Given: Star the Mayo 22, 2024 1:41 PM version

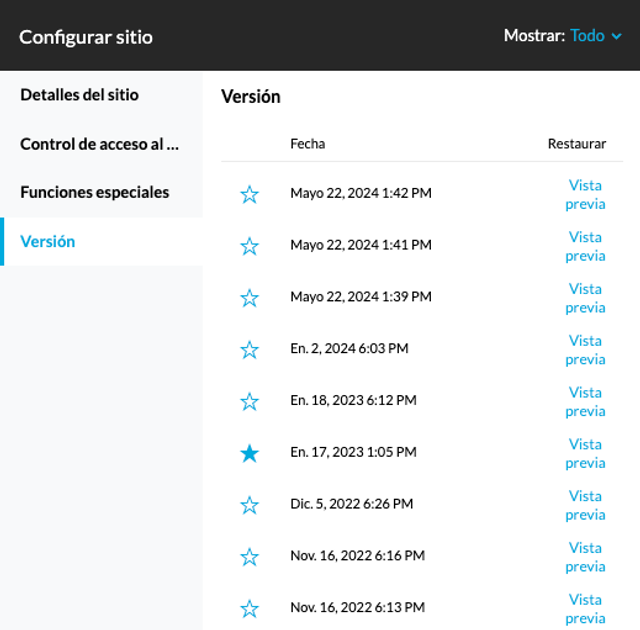Looking at the screenshot, I should [249, 246].
